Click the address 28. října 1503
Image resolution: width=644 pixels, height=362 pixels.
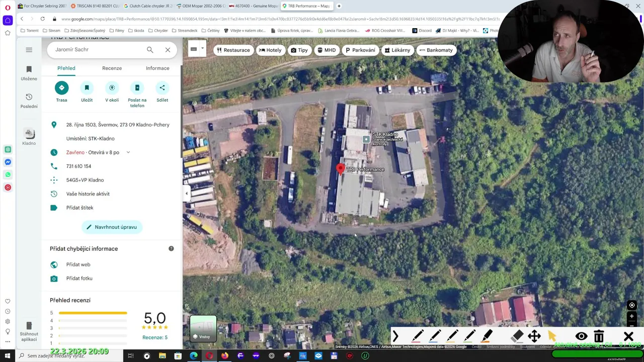(118, 125)
